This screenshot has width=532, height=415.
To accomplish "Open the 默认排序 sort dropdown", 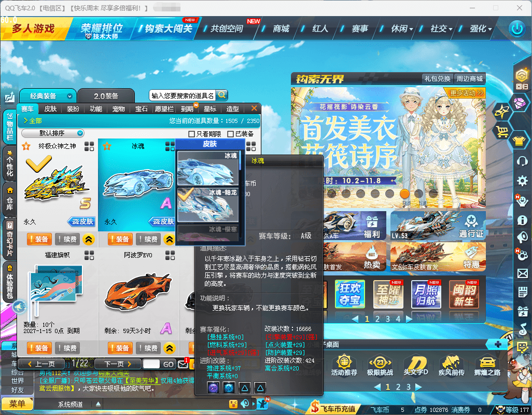I will (53, 133).
